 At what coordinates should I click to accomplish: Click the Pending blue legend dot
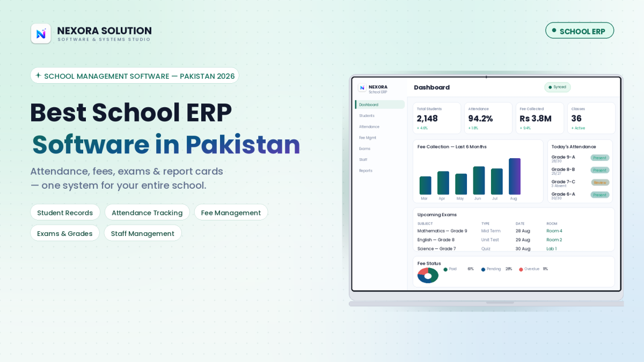483,269
